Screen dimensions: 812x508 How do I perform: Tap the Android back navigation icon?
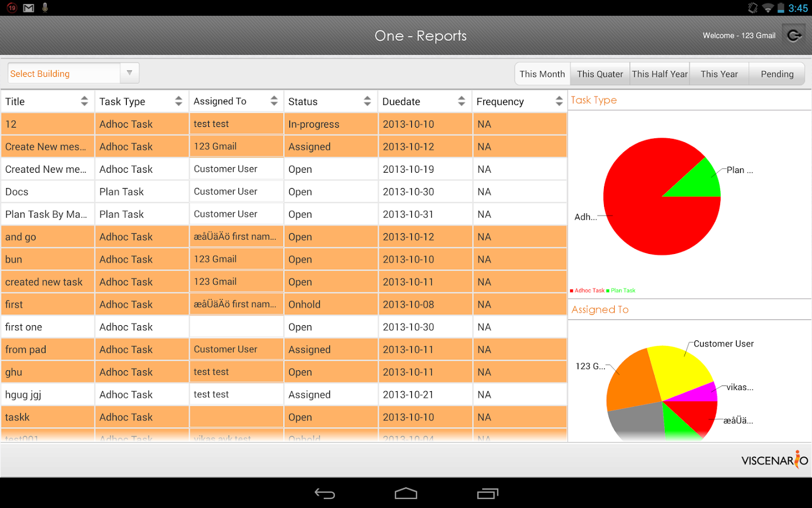pyautogui.click(x=325, y=494)
